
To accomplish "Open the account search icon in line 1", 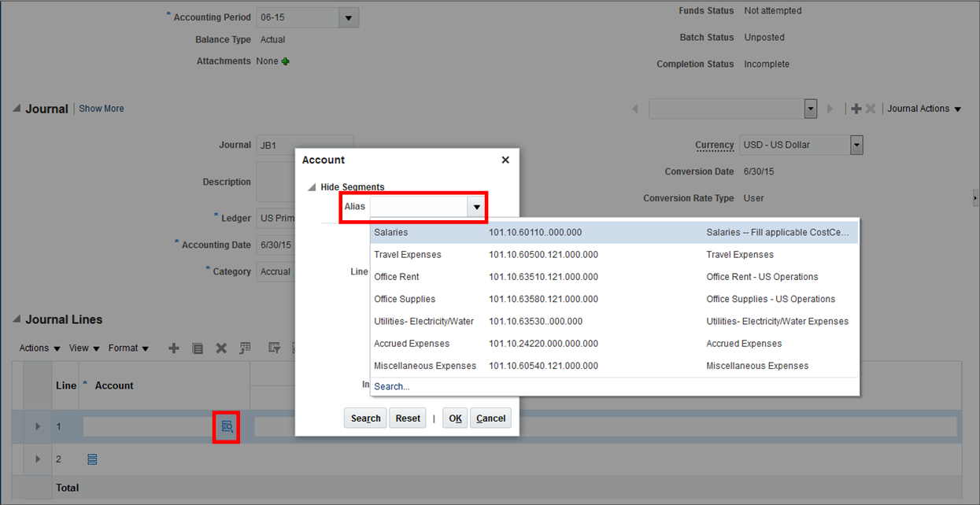I will (227, 426).
